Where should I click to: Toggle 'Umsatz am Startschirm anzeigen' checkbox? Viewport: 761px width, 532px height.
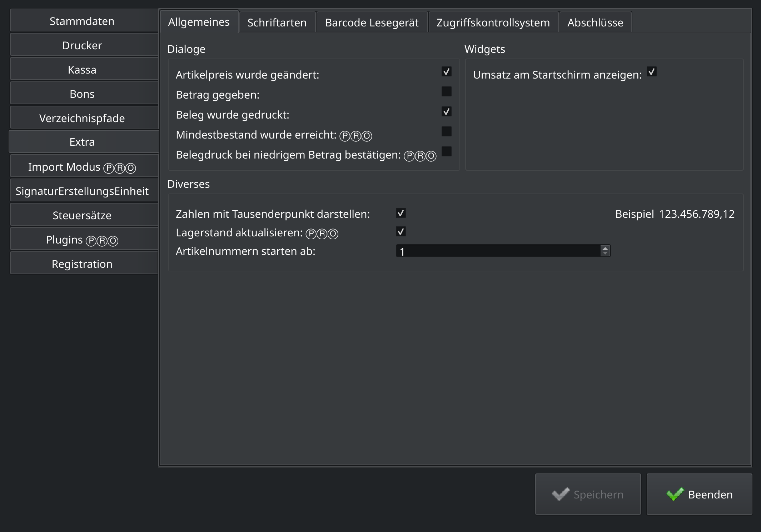pos(651,72)
